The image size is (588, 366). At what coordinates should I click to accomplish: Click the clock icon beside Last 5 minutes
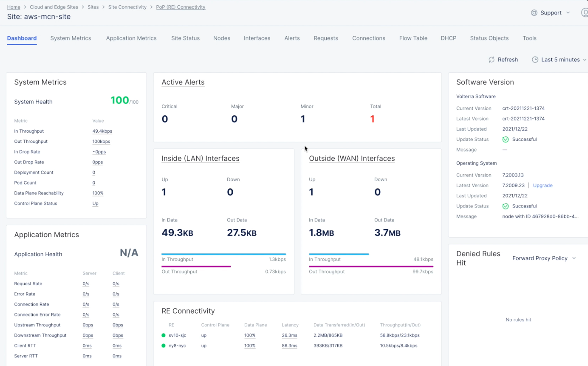[x=535, y=59]
